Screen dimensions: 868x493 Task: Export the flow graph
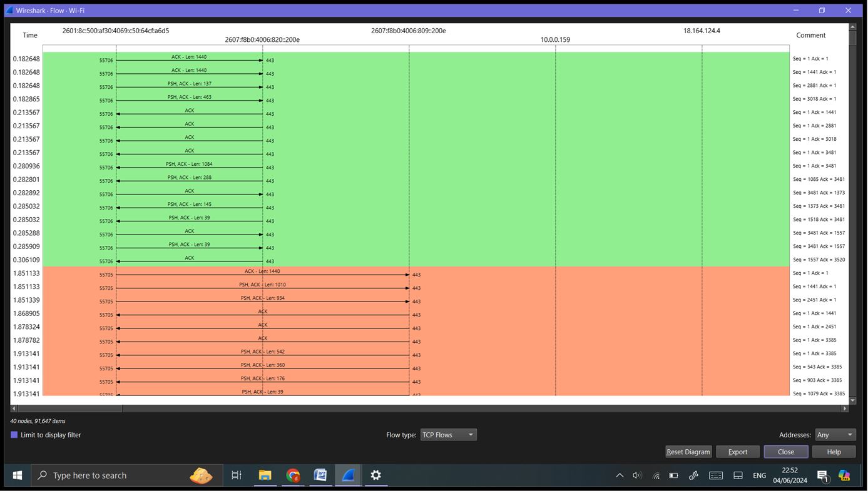(x=737, y=451)
